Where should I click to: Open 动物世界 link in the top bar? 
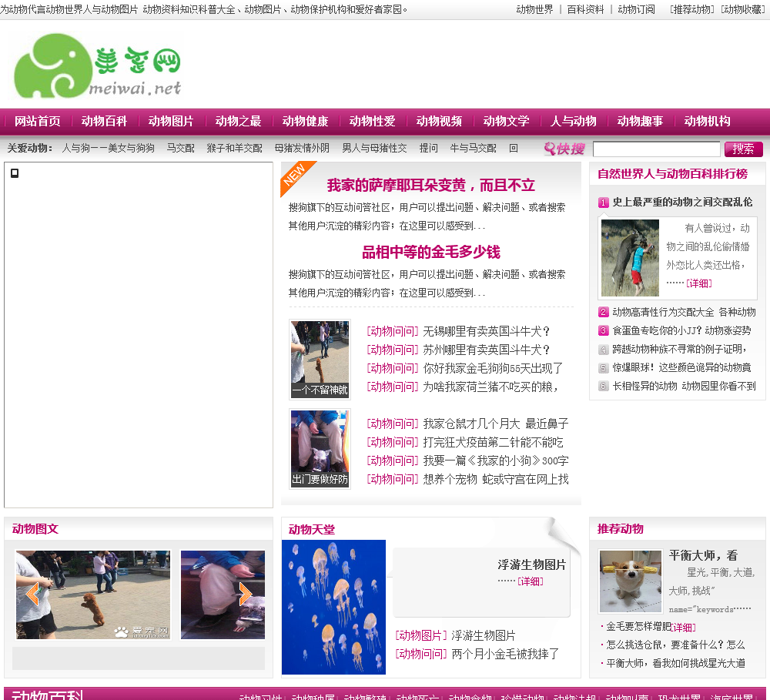tap(534, 9)
